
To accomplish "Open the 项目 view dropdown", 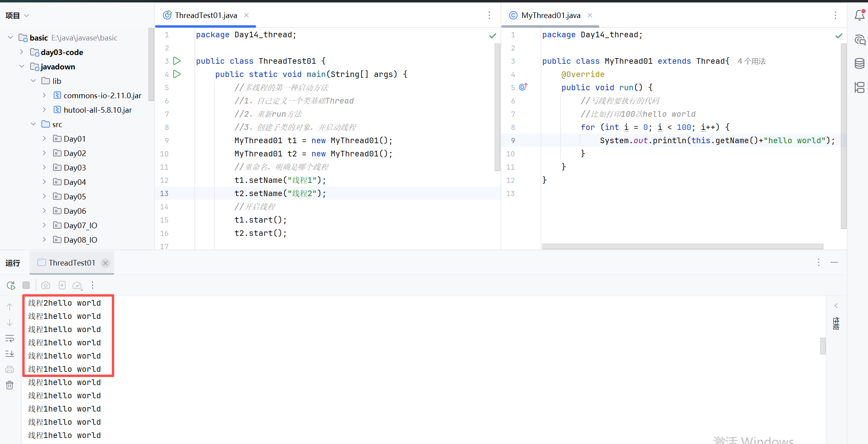I will (17, 16).
